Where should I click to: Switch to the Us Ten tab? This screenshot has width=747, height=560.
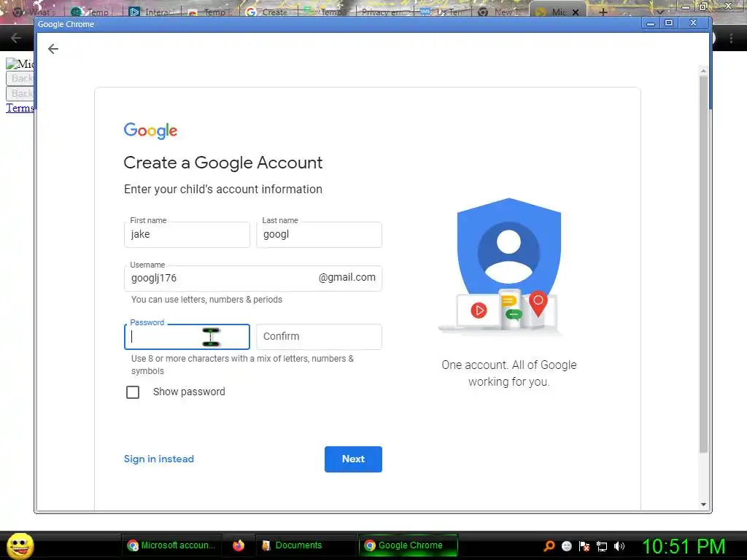click(443, 12)
